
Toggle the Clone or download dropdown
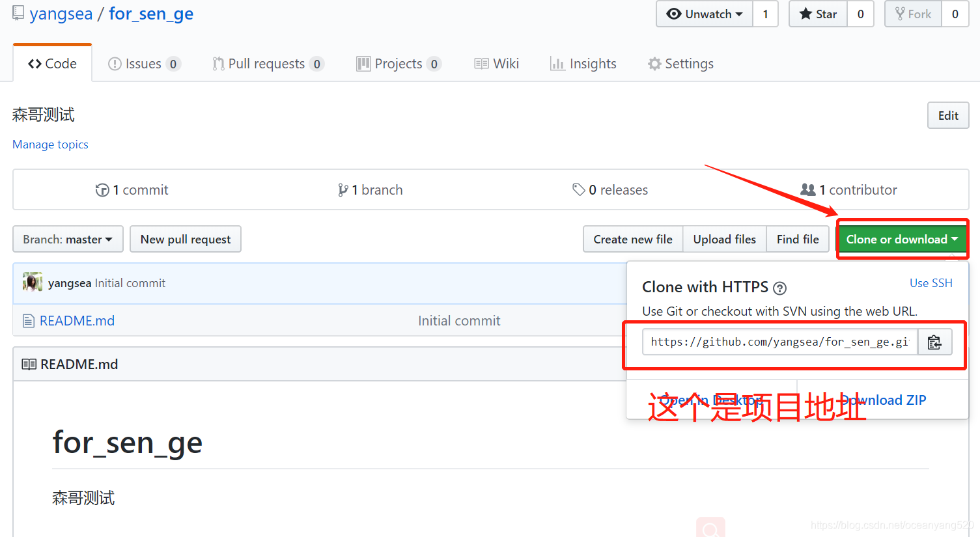(902, 240)
